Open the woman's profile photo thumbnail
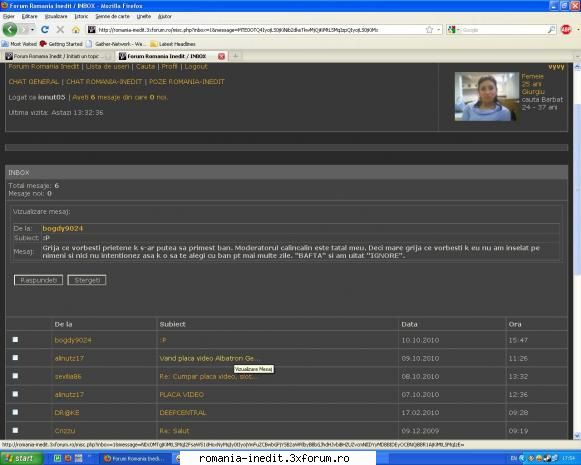Screen dimensions: 581x465 point(486,96)
